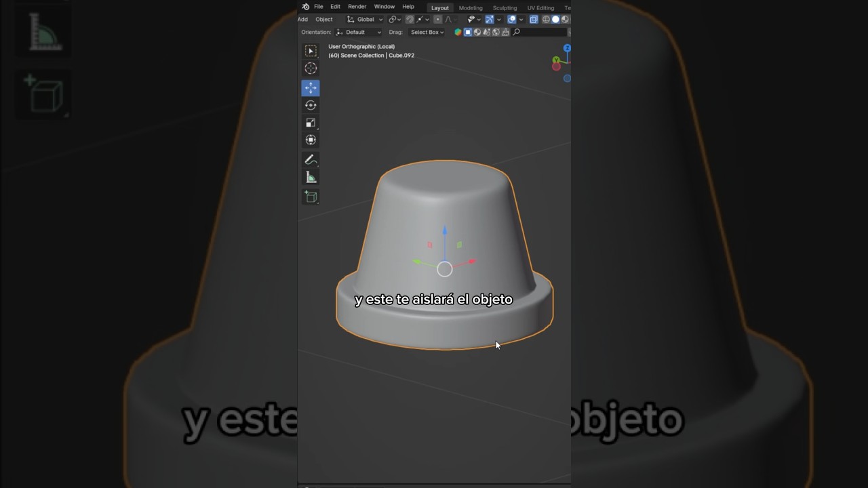Screen dimensions: 868x488
Task: Toggle viewport gizmos display
Action: point(489,20)
